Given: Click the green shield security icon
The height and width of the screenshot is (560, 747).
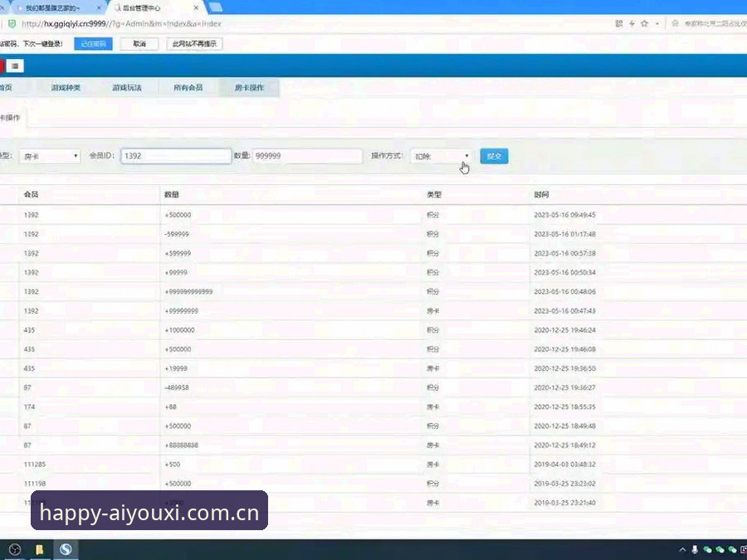Looking at the screenshot, I should pyautogui.click(x=12, y=23).
